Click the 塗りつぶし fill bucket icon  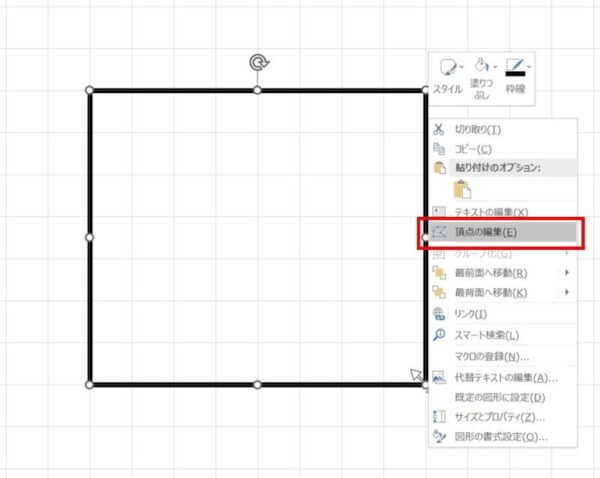[481, 66]
